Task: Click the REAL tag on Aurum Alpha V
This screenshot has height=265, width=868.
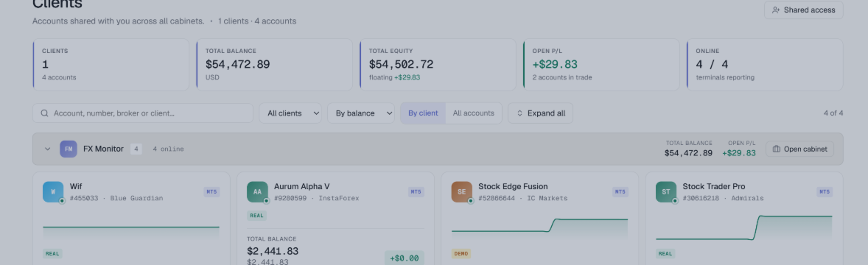Action: [257, 216]
